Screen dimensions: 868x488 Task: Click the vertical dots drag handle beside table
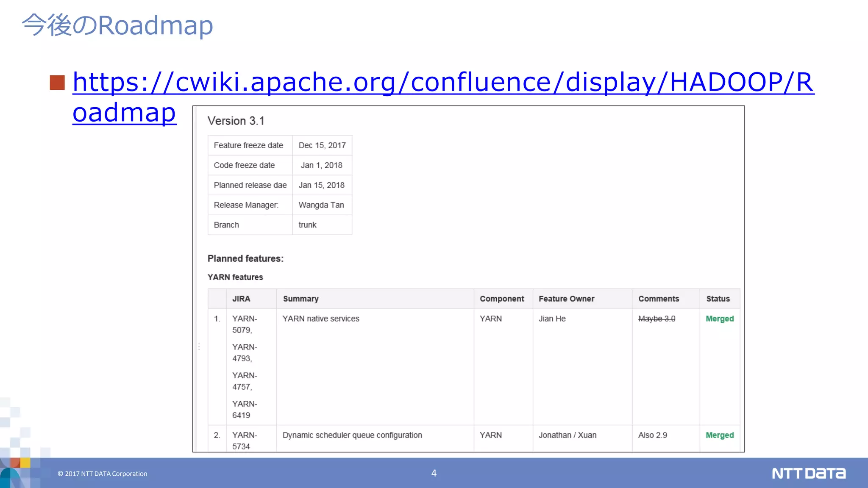coord(199,347)
